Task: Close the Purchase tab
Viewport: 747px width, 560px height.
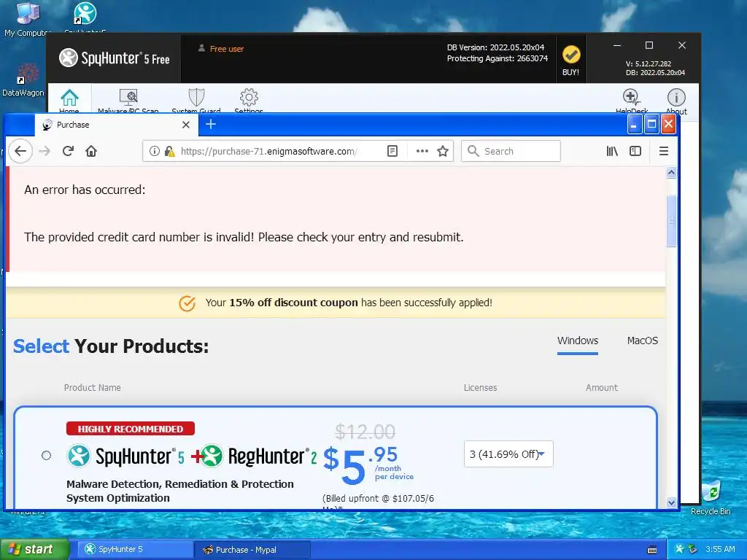Action: (x=186, y=125)
